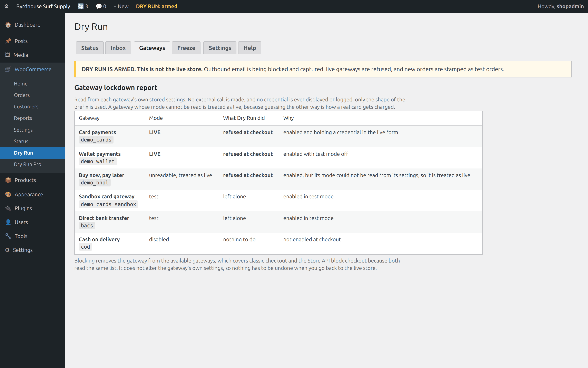Open Byrdhouse Surf Supply site link
This screenshot has width=588, height=368.
(x=43, y=6)
